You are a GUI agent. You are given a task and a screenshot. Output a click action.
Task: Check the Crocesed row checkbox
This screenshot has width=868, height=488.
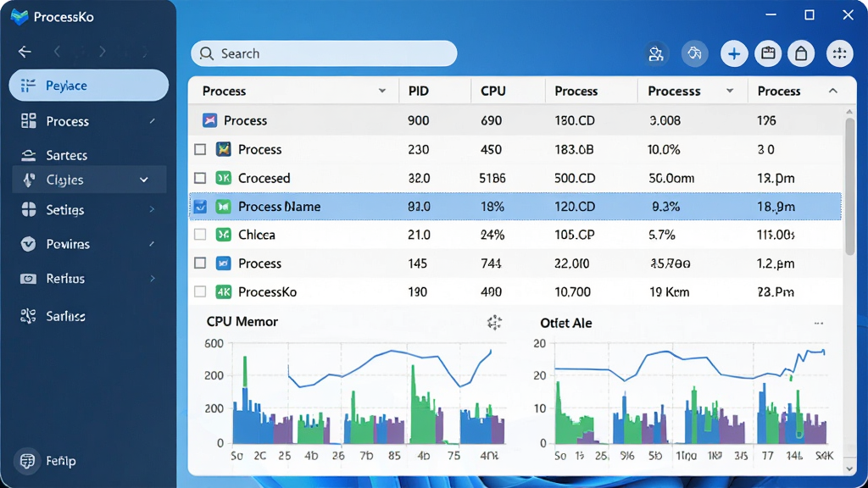click(x=200, y=178)
